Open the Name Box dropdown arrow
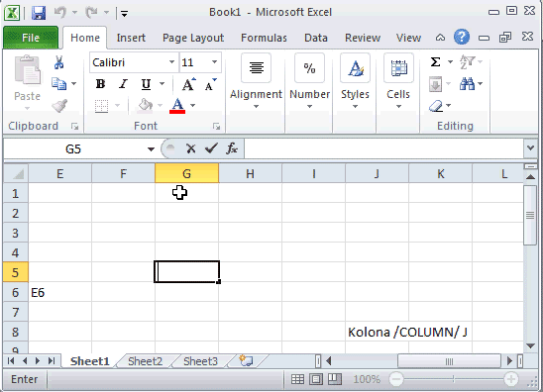This screenshot has width=543, height=392. tap(151, 149)
